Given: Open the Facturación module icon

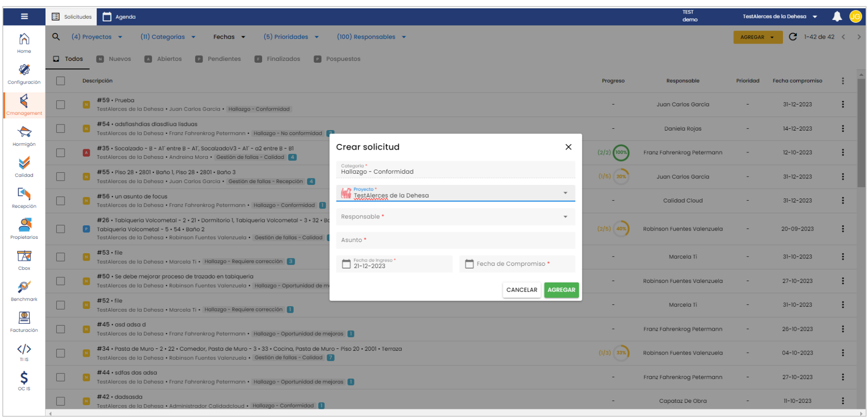Looking at the screenshot, I should tap(24, 322).
